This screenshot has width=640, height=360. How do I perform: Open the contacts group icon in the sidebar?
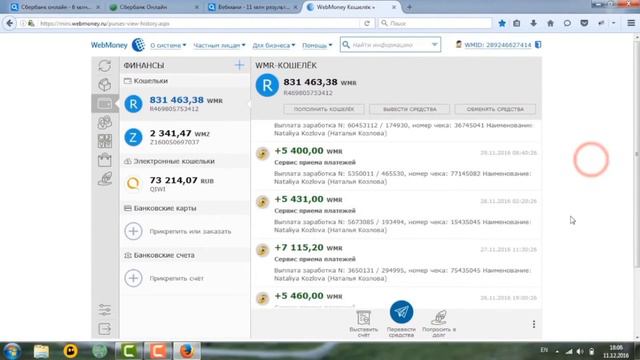tap(104, 122)
